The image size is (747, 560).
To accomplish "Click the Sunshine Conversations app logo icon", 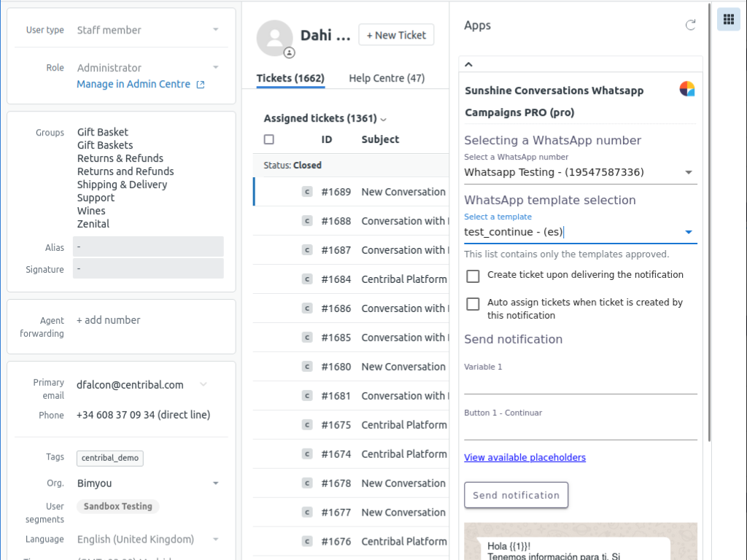I will click(687, 89).
